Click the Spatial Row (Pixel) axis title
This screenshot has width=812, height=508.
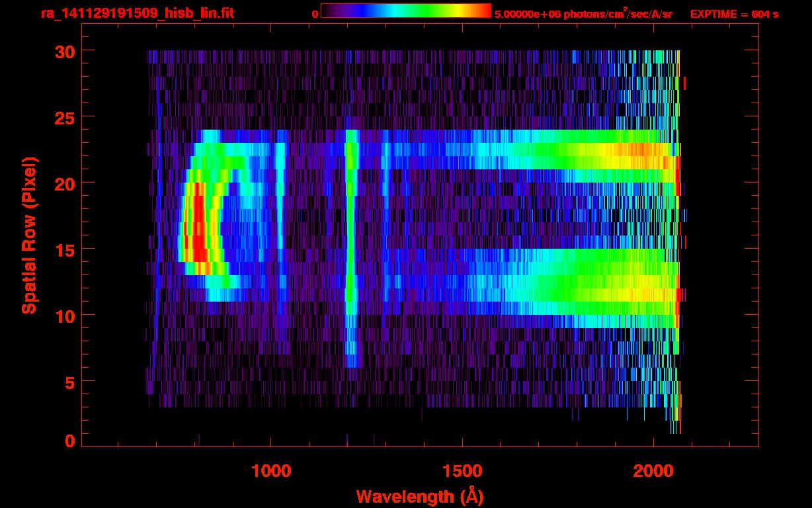(x=29, y=235)
